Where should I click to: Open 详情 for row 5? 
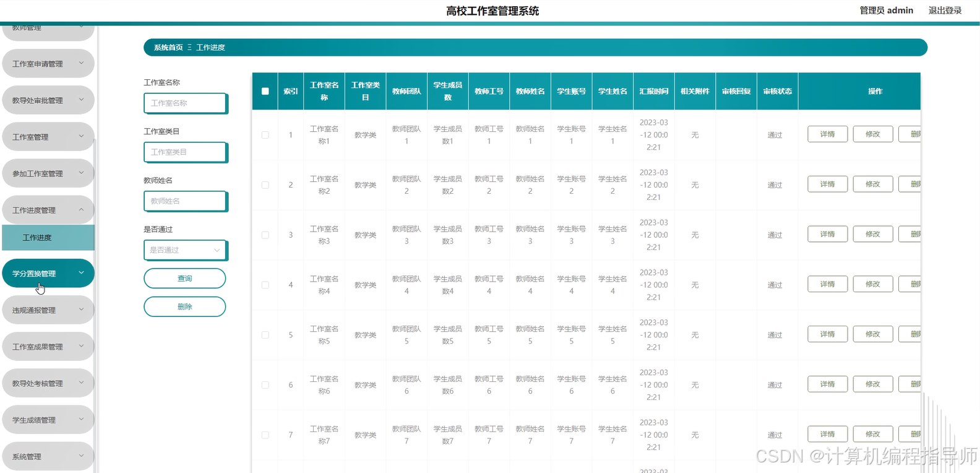[827, 334]
